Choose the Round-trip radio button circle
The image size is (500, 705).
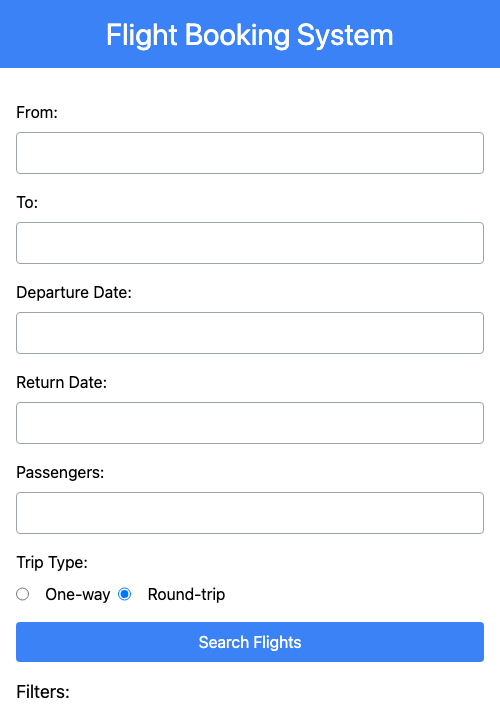pyautogui.click(x=125, y=594)
